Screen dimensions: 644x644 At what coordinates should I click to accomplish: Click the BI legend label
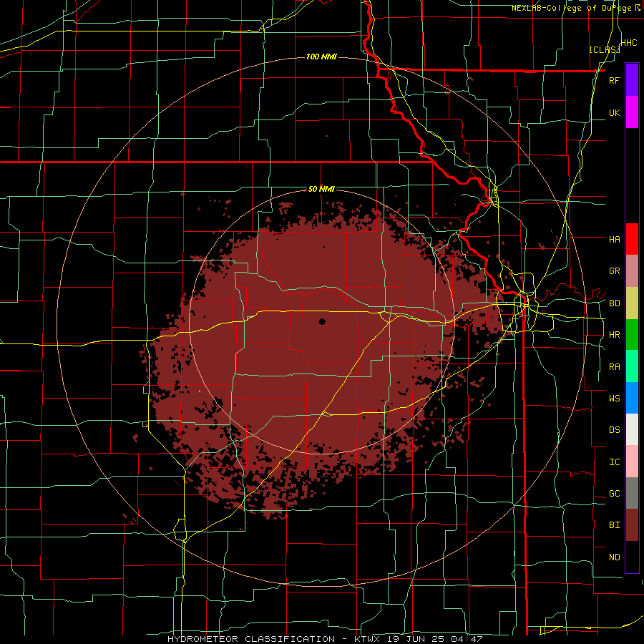point(614,525)
